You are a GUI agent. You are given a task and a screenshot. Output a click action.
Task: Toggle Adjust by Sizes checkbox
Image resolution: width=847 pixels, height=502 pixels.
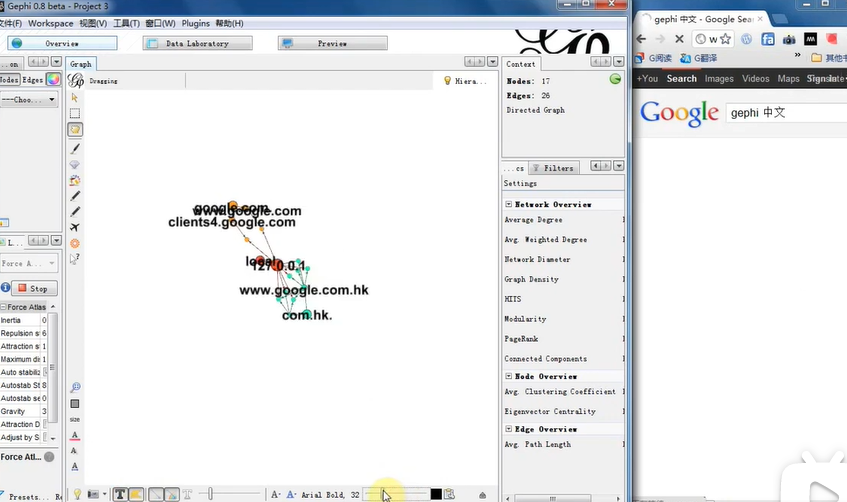45,437
